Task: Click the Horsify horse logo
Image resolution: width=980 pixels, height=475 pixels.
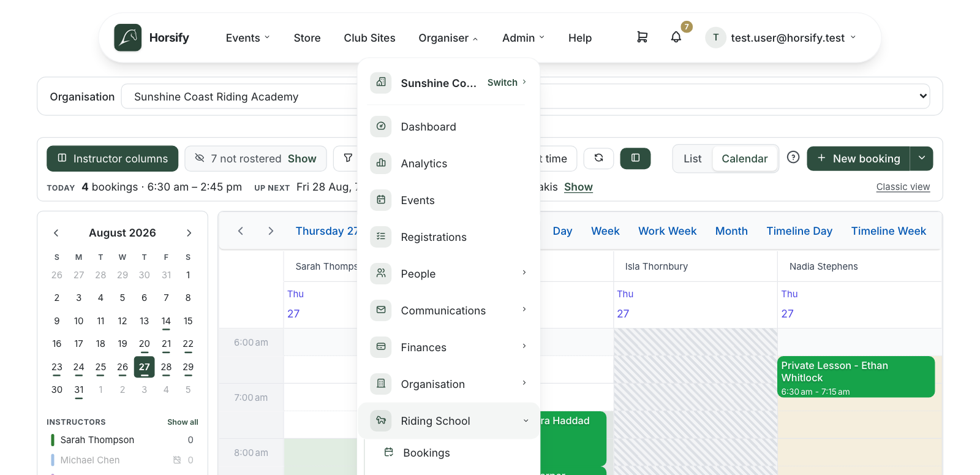Action: [127, 37]
